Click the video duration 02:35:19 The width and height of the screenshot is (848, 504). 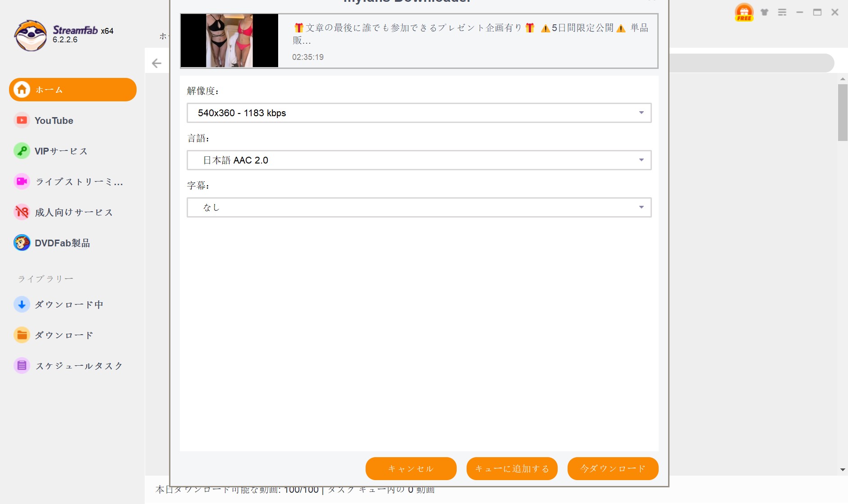(308, 57)
